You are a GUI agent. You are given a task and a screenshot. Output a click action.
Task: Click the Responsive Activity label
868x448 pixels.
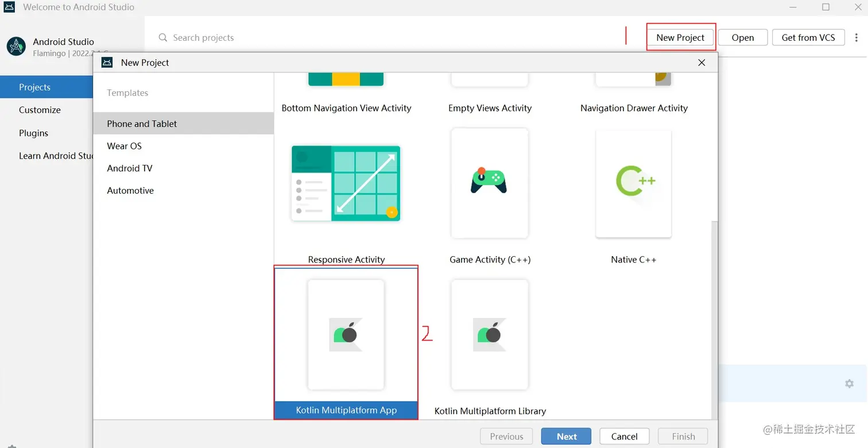(346, 260)
